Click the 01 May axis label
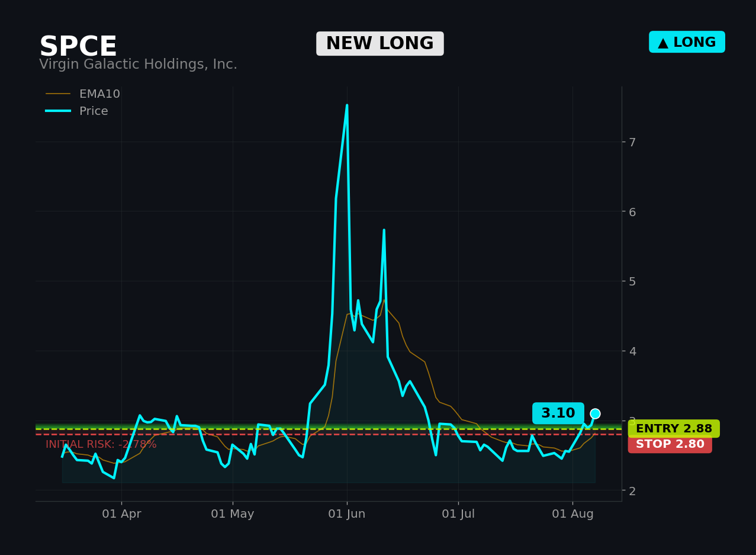The image size is (756, 555). (233, 514)
